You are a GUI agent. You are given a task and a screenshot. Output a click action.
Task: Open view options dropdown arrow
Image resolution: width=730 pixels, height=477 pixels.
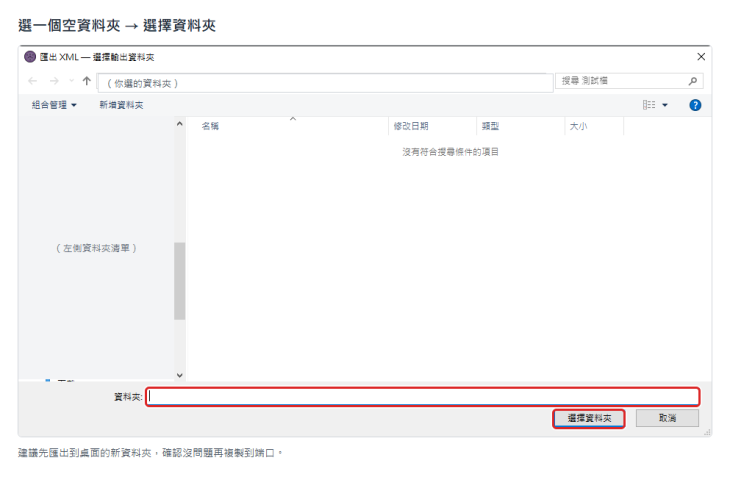point(665,105)
